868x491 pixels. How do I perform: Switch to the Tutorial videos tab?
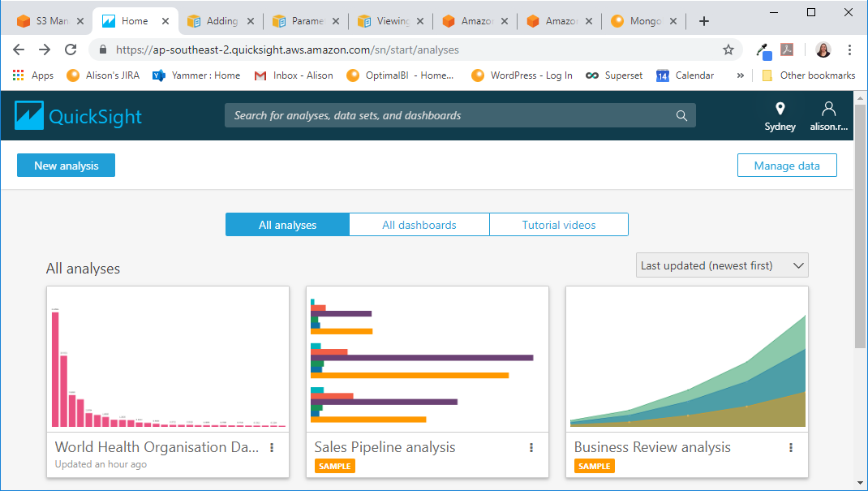tap(559, 225)
